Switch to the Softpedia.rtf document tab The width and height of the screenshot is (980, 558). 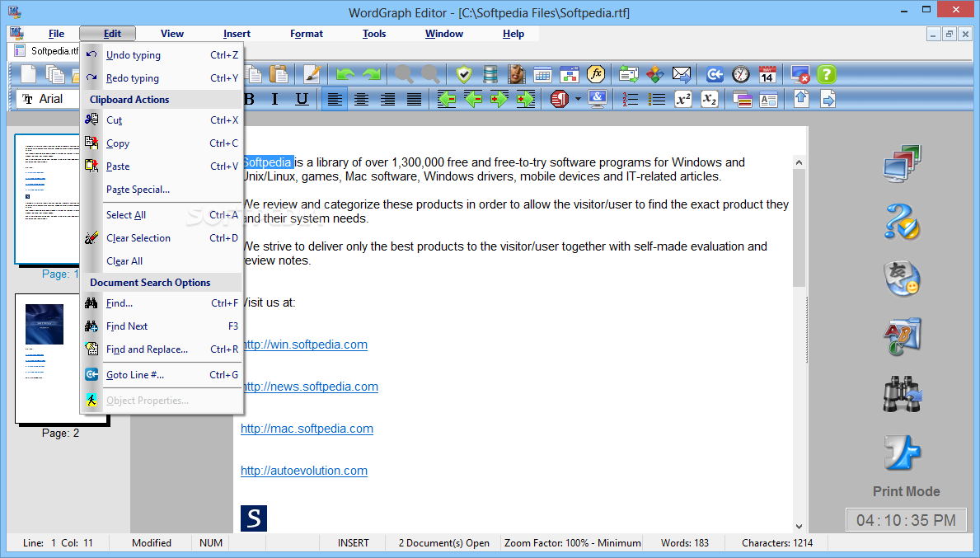click(x=46, y=51)
